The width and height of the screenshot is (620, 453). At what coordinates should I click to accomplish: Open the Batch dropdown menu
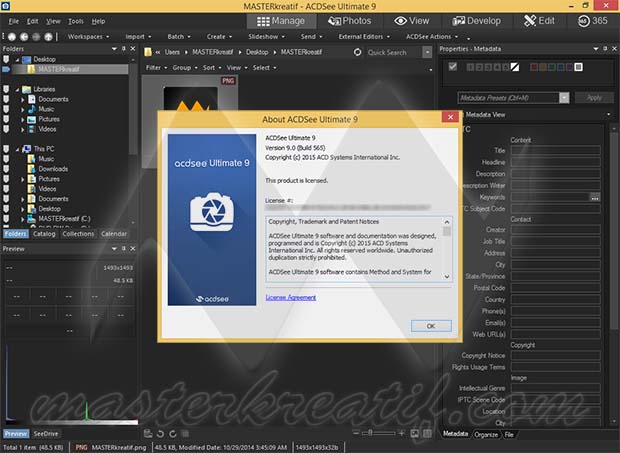pyautogui.click(x=179, y=37)
